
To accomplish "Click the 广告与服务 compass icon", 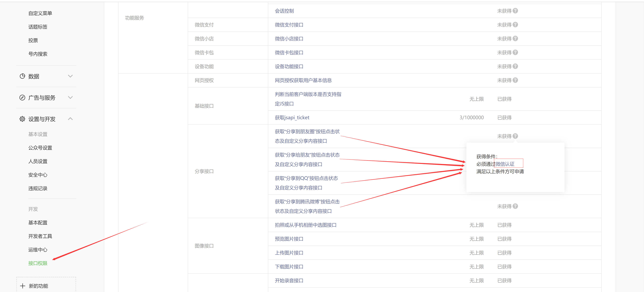I will (22, 98).
